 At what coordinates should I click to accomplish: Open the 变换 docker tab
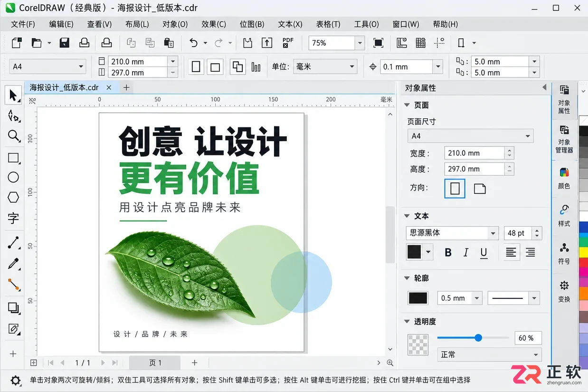pyautogui.click(x=564, y=291)
